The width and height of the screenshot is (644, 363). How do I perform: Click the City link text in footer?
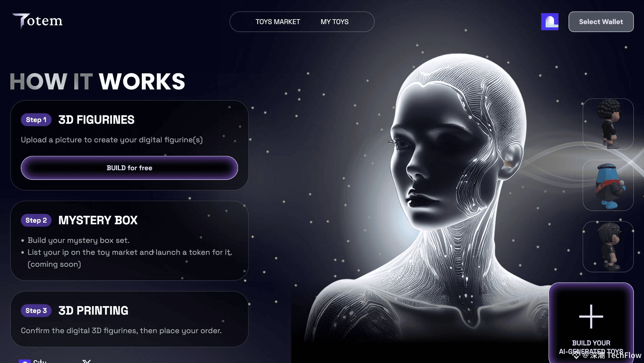(x=40, y=361)
